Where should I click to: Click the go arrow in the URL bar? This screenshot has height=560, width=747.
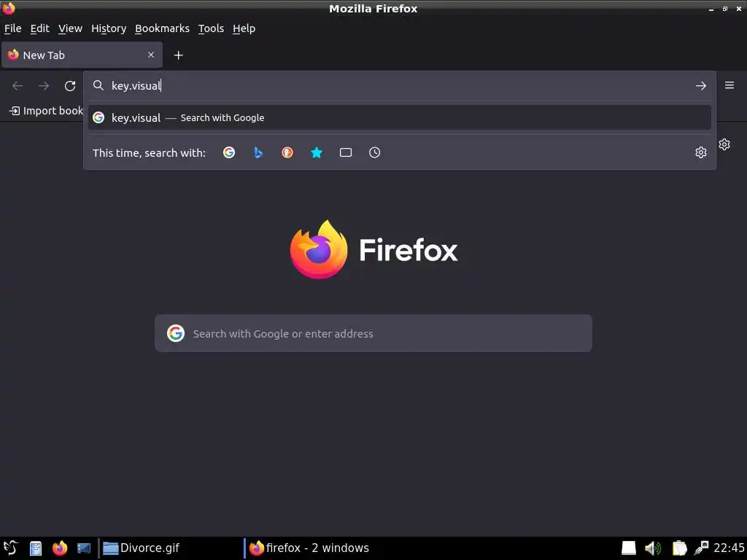(701, 86)
